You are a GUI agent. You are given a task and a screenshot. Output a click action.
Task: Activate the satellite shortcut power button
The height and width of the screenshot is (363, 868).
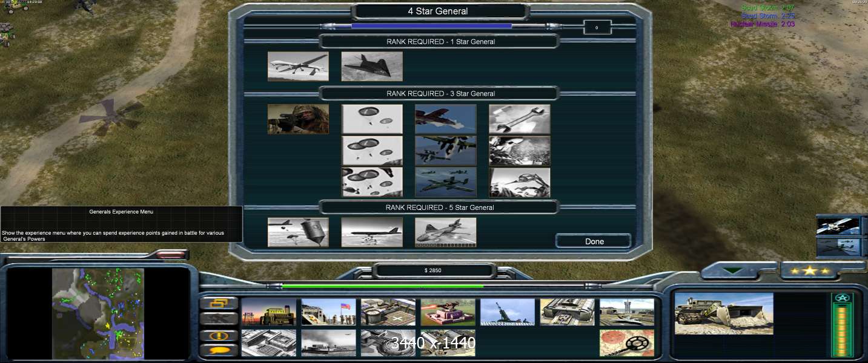(838, 226)
